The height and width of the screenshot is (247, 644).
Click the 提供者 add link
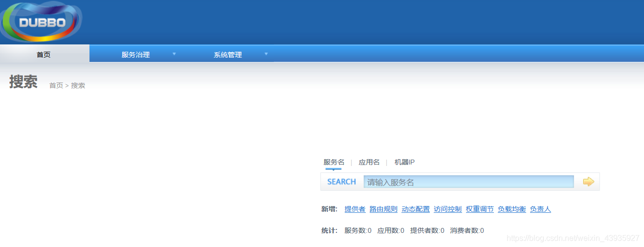pyautogui.click(x=355, y=209)
